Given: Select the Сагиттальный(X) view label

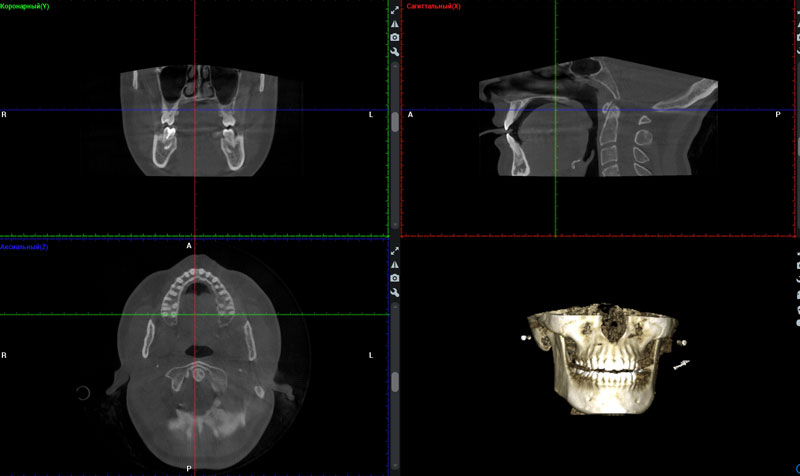Looking at the screenshot, I should click(x=434, y=6).
